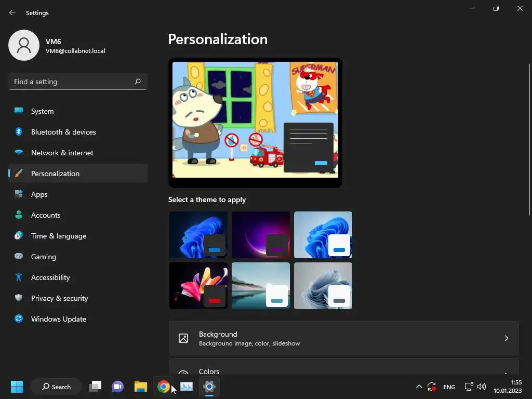
Task: Click the Privacy & security shield icon
Action: 19,298
